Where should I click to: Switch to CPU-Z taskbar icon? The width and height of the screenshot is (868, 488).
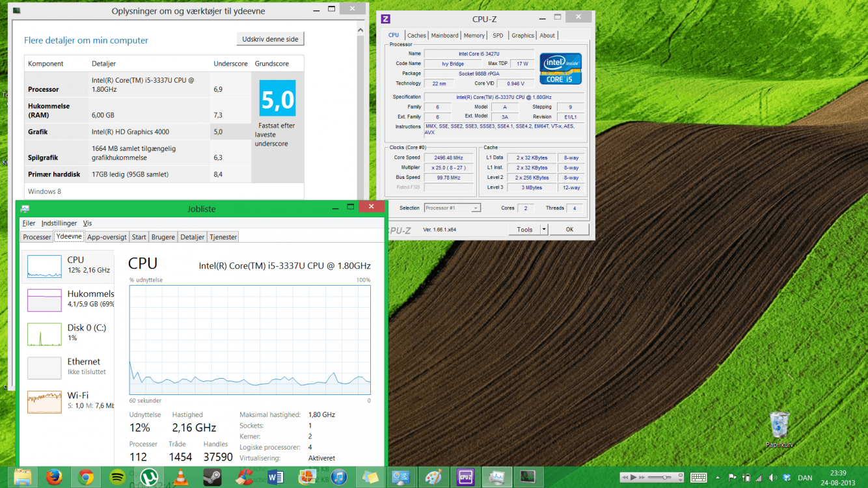(x=465, y=478)
